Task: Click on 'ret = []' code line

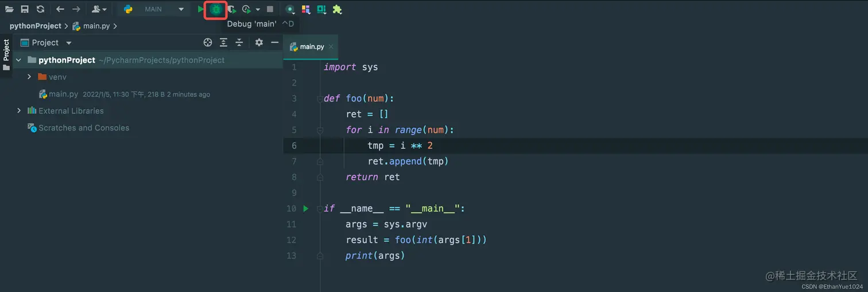Action: 367,114
